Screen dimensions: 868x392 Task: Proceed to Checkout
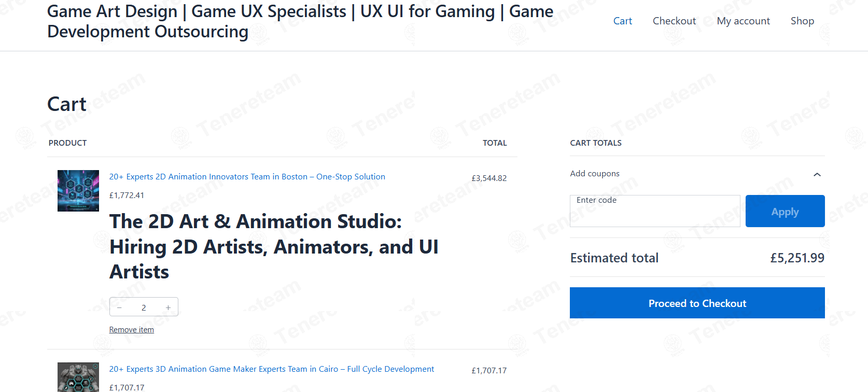697,303
